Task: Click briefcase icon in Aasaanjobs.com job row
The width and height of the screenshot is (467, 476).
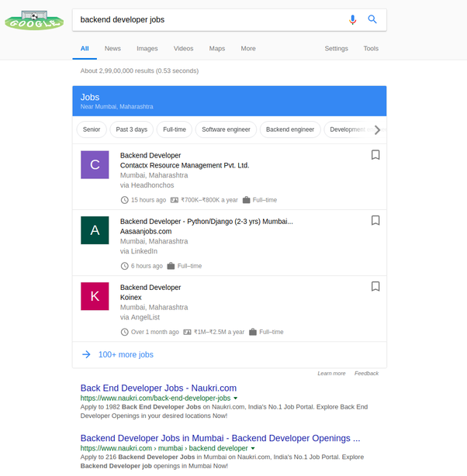Action: (171, 266)
